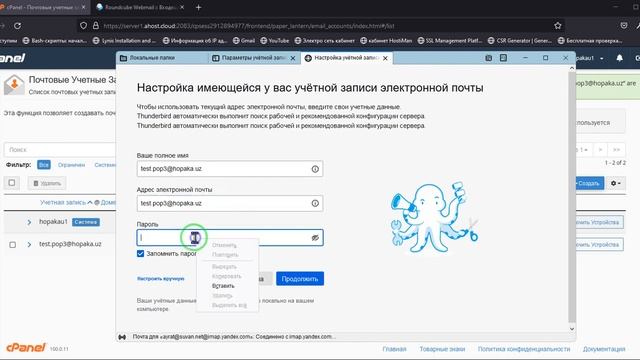This screenshot has height=360, width=640.
Task: Click Продолжить button
Action: [300, 279]
